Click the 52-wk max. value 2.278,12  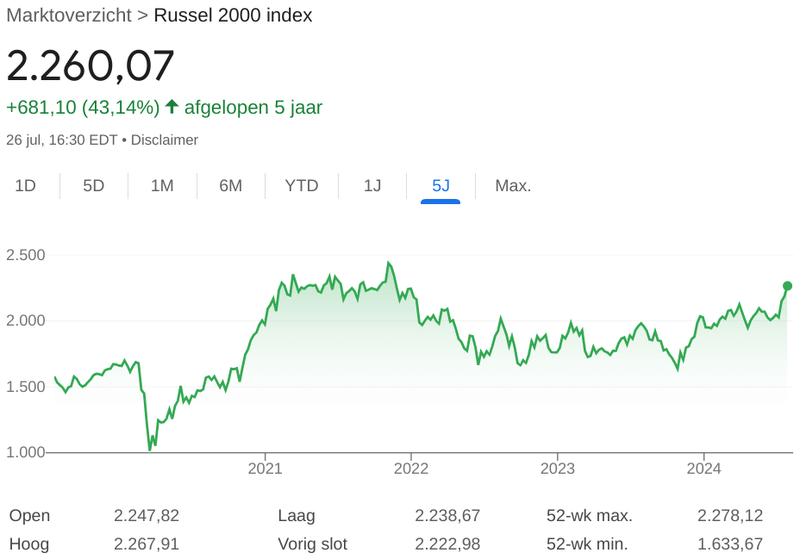(730, 516)
